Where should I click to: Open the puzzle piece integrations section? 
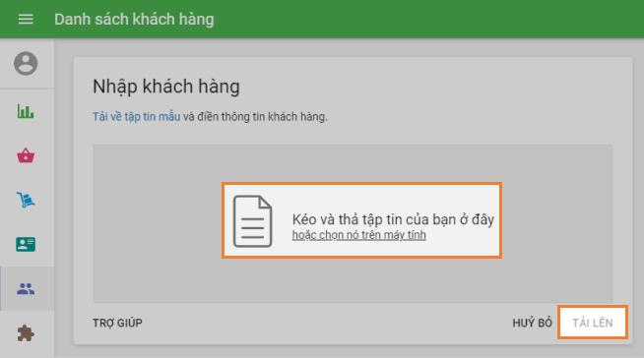coord(26,333)
